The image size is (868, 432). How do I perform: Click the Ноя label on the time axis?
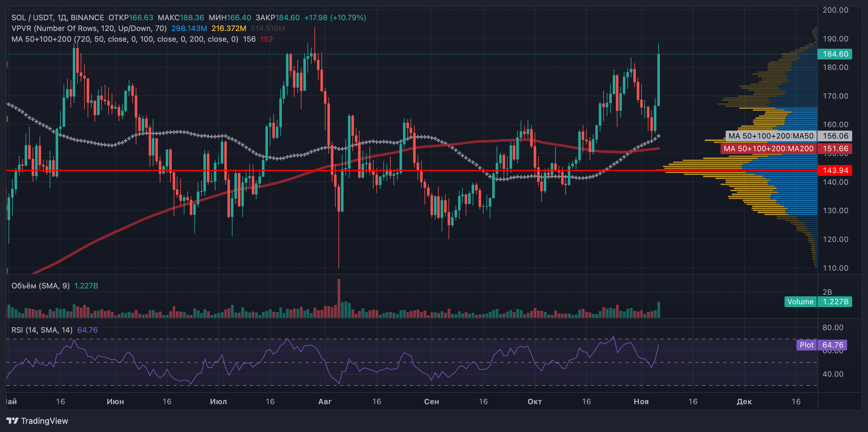(641, 401)
